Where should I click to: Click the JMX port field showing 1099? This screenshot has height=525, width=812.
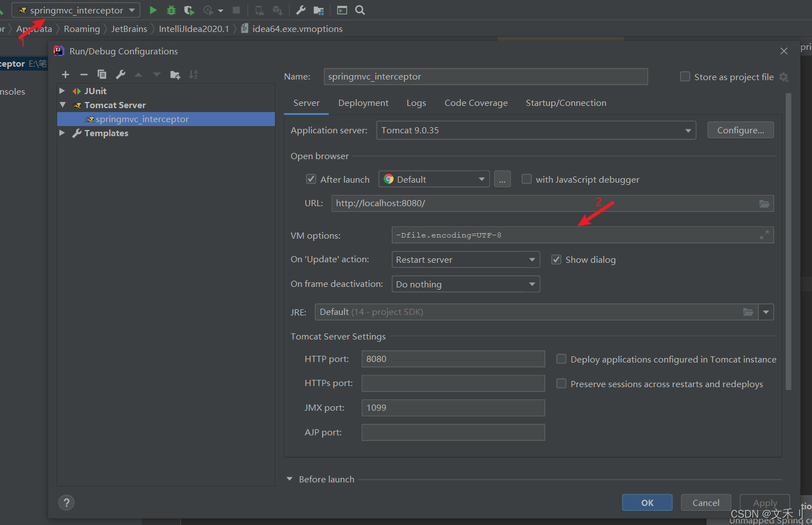453,408
